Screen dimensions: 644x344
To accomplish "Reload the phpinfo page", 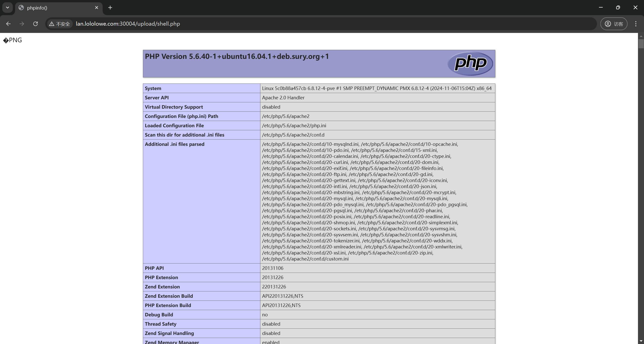I will pos(35,24).
